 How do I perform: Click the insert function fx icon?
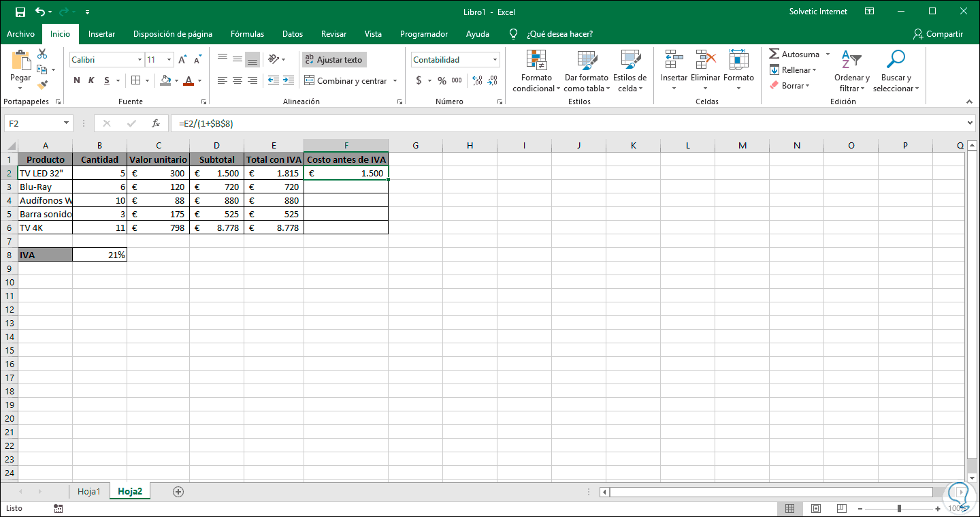click(156, 123)
